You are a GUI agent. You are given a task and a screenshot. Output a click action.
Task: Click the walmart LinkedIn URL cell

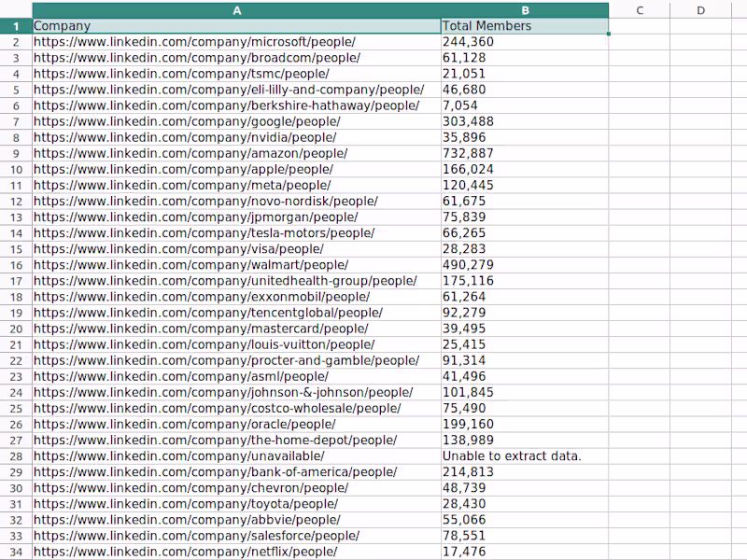[x=237, y=265]
